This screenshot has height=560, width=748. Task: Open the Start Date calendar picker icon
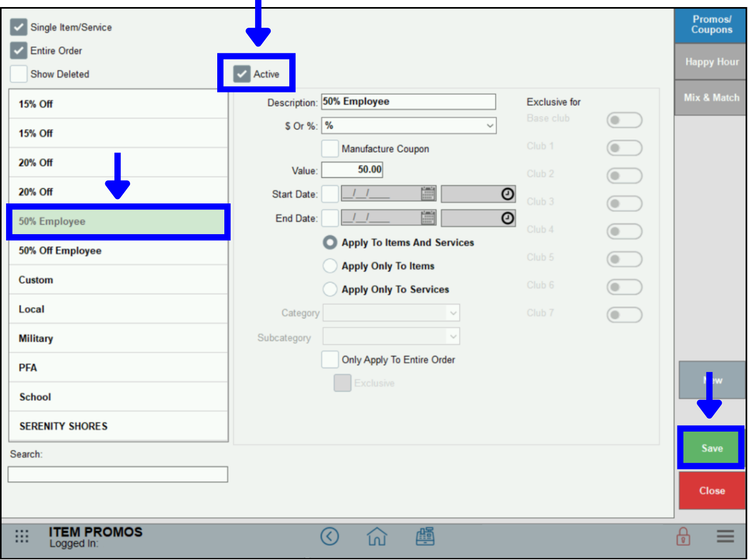[x=428, y=194]
